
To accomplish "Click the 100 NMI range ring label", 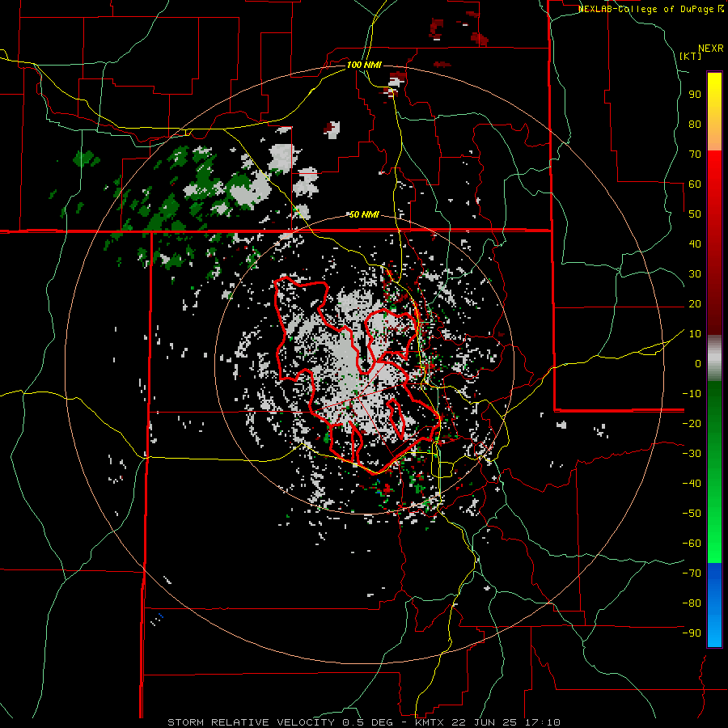I will coord(364,65).
